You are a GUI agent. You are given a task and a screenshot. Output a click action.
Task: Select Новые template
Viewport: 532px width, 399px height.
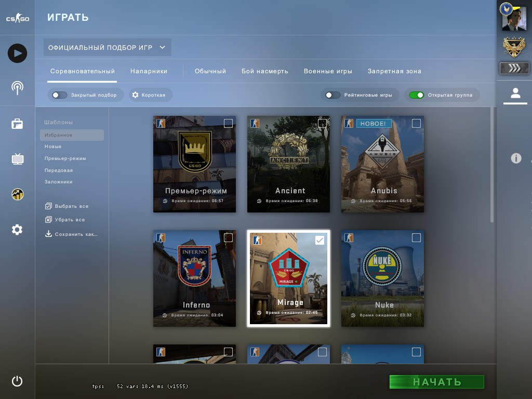(53, 147)
